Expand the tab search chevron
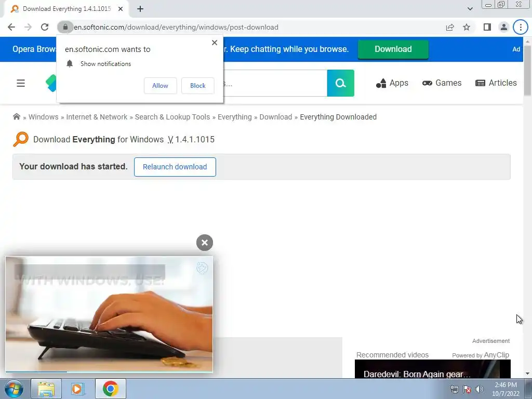 (470, 9)
